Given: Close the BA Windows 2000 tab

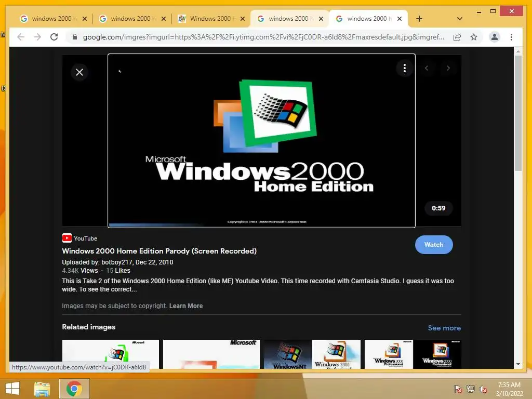Looking at the screenshot, I should pos(242,19).
